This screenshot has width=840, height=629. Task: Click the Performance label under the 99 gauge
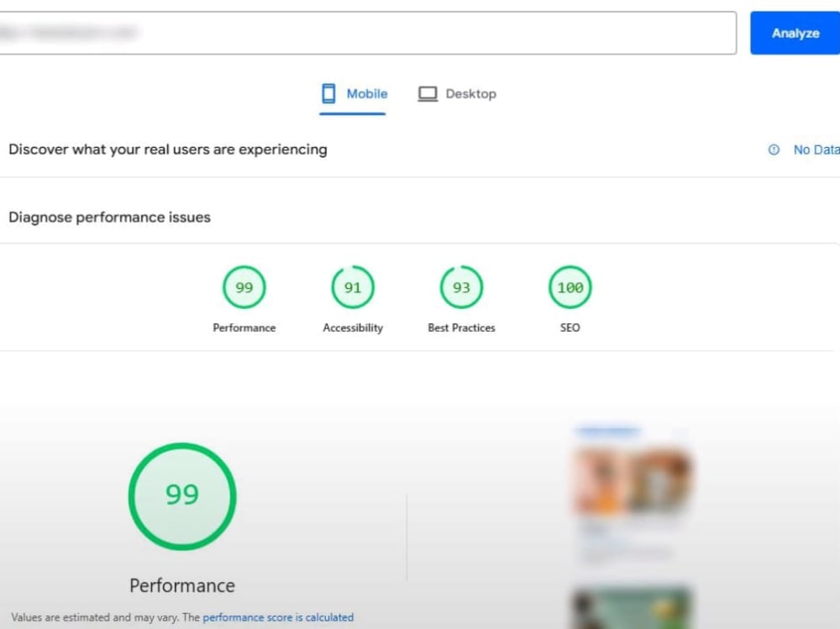pos(244,328)
